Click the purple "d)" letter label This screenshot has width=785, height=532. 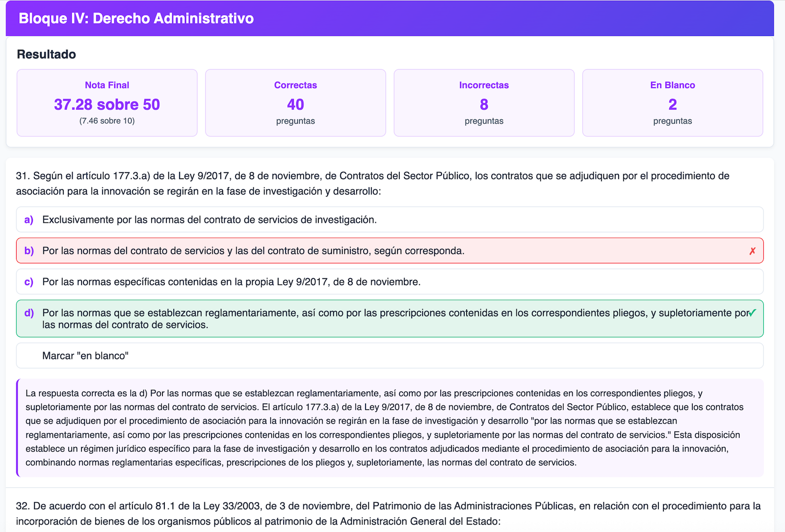29,313
